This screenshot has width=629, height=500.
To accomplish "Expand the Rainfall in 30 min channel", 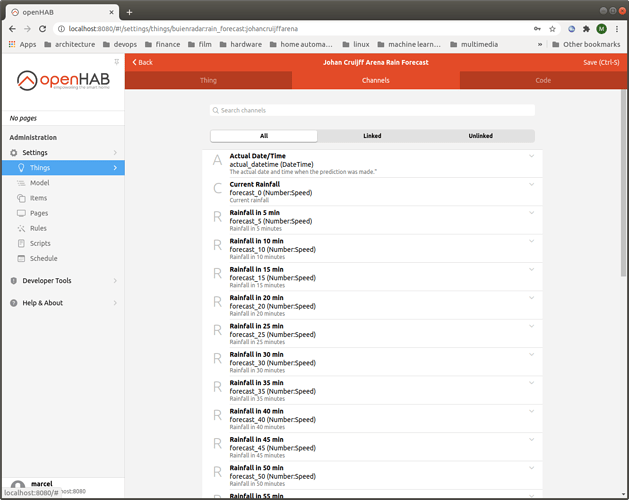I will point(531,354).
